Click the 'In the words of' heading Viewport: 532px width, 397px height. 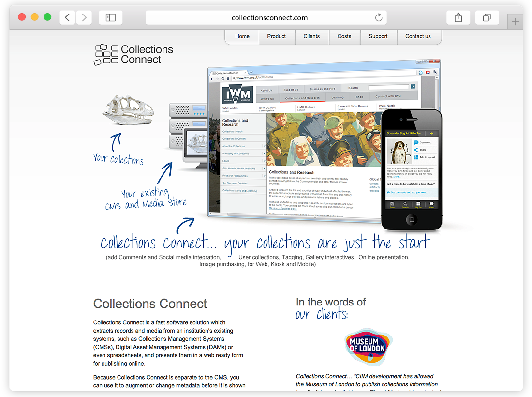tap(331, 302)
